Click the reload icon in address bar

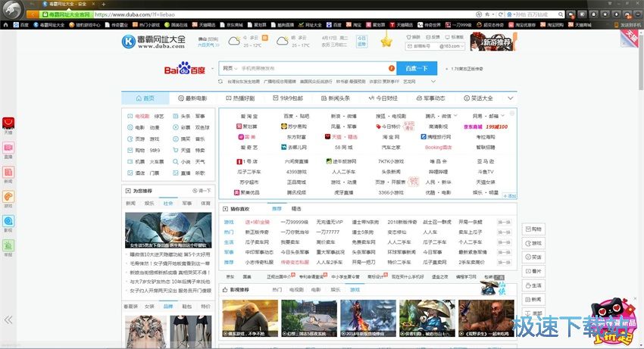pos(501,14)
